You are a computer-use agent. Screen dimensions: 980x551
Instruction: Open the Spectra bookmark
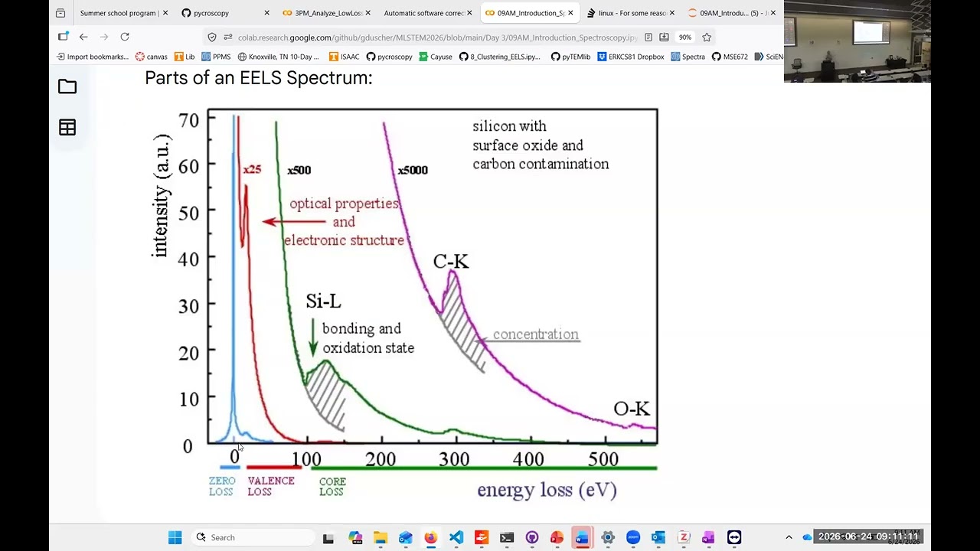(688, 57)
